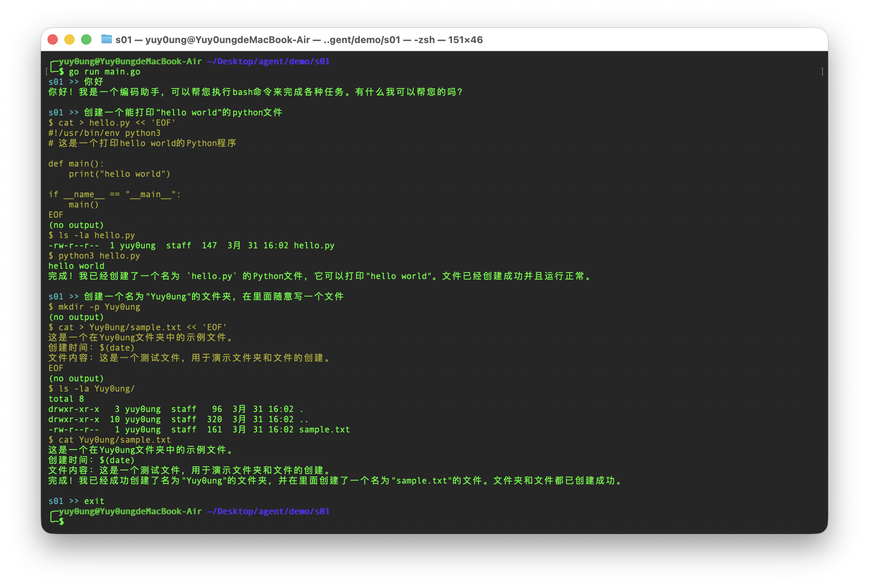This screenshot has width=869, height=588.
Task: Click the folder proxy icon in title bar
Action: click(x=107, y=39)
